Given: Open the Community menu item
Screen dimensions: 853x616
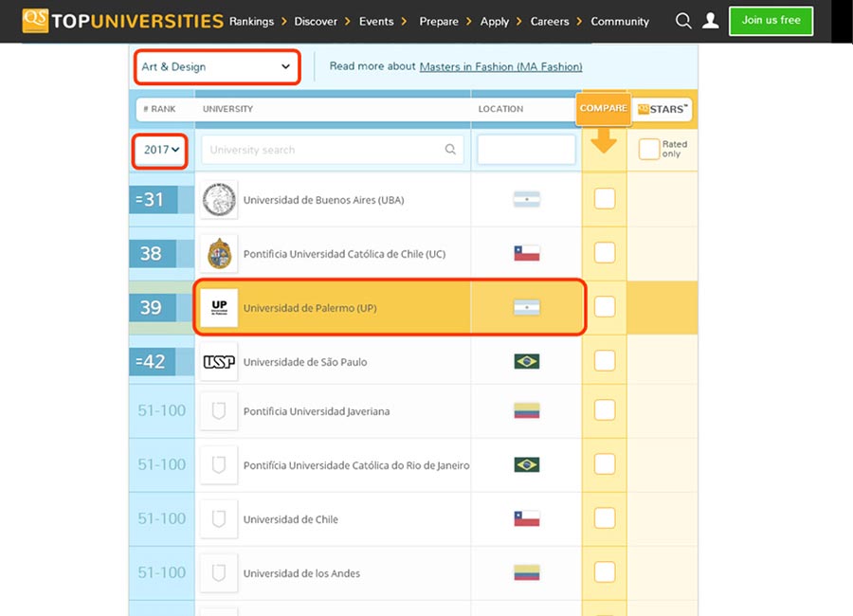Looking at the screenshot, I should (x=620, y=21).
